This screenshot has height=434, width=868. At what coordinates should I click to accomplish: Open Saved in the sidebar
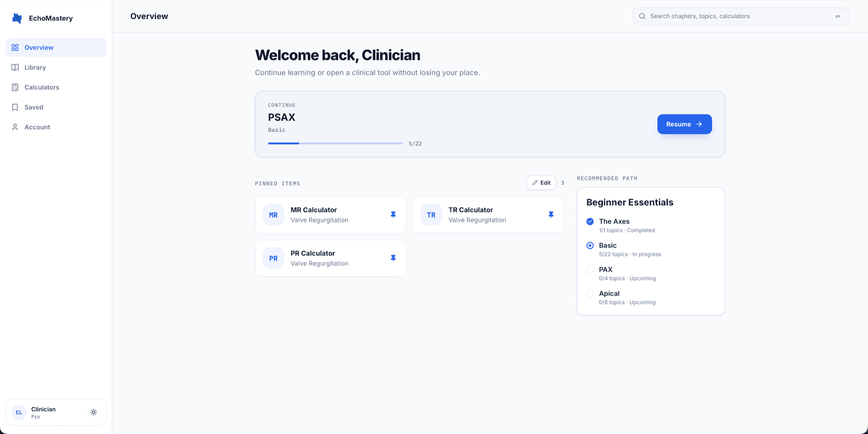[x=56, y=107]
